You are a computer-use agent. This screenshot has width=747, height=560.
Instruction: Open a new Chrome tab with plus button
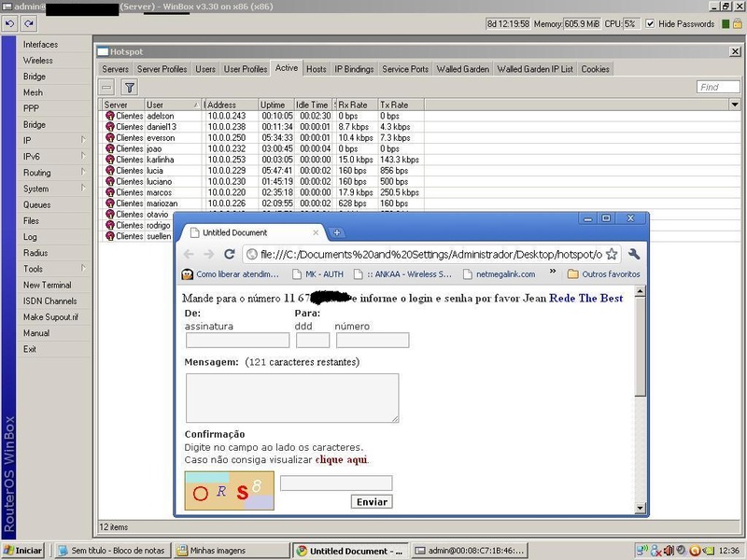coord(337,232)
